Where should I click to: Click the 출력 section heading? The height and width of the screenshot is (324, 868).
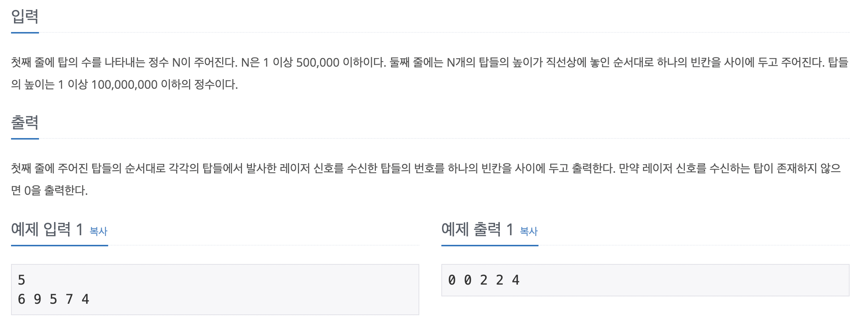(25, 122)
